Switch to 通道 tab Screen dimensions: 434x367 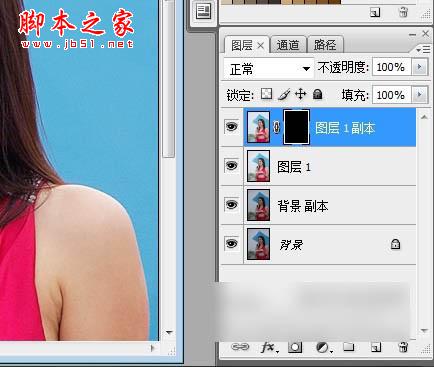pos(288,45)
